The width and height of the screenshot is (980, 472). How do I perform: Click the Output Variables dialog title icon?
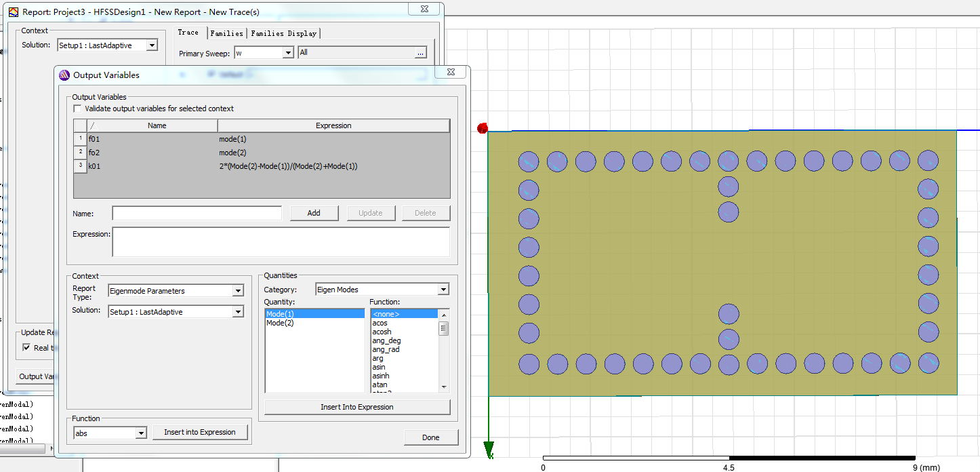(65, 75)
